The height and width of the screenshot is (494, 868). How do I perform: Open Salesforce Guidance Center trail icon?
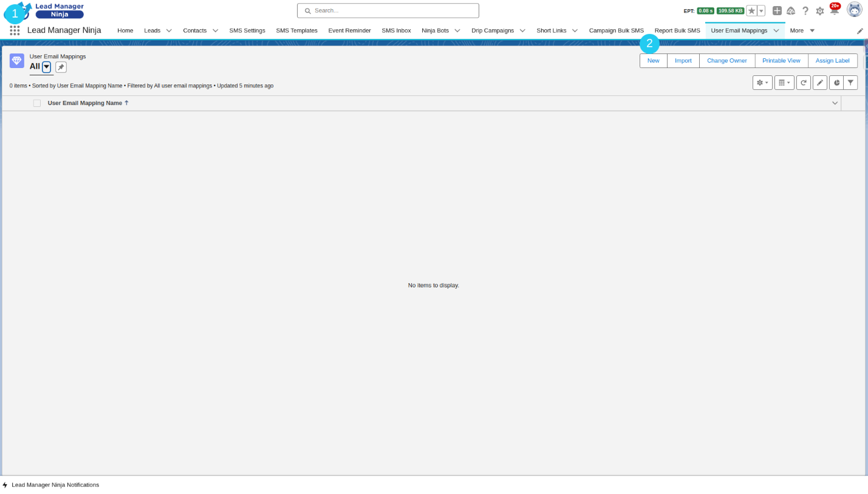tap(791, 11)
